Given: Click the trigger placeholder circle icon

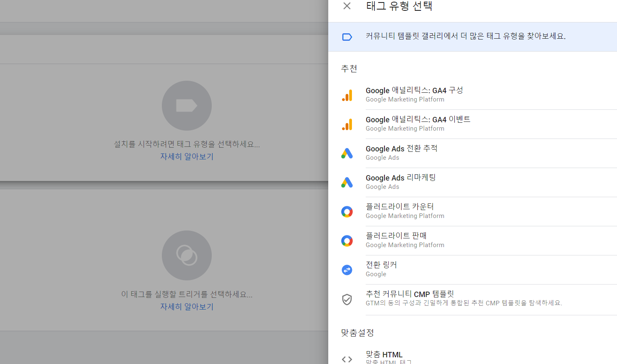Looking at the screenshot, I should point(187,255).
